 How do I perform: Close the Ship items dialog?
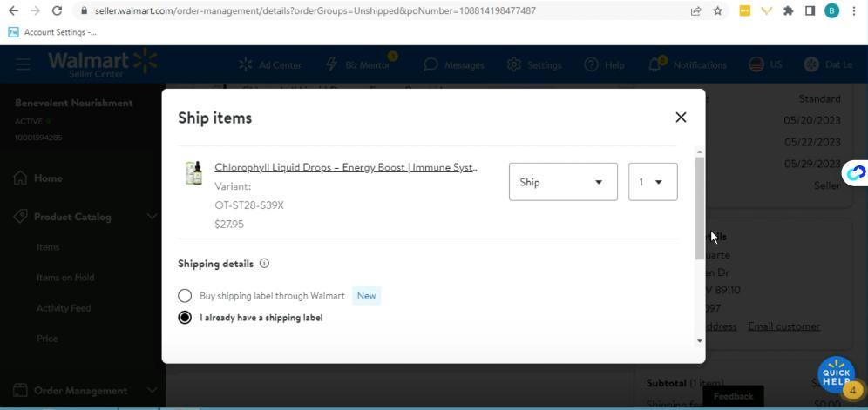[x=681, y=118]
